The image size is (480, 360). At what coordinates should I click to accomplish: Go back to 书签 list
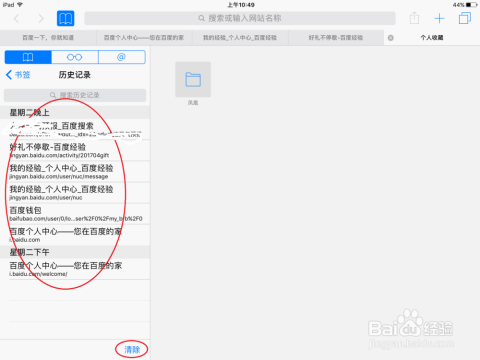(18, 75)
